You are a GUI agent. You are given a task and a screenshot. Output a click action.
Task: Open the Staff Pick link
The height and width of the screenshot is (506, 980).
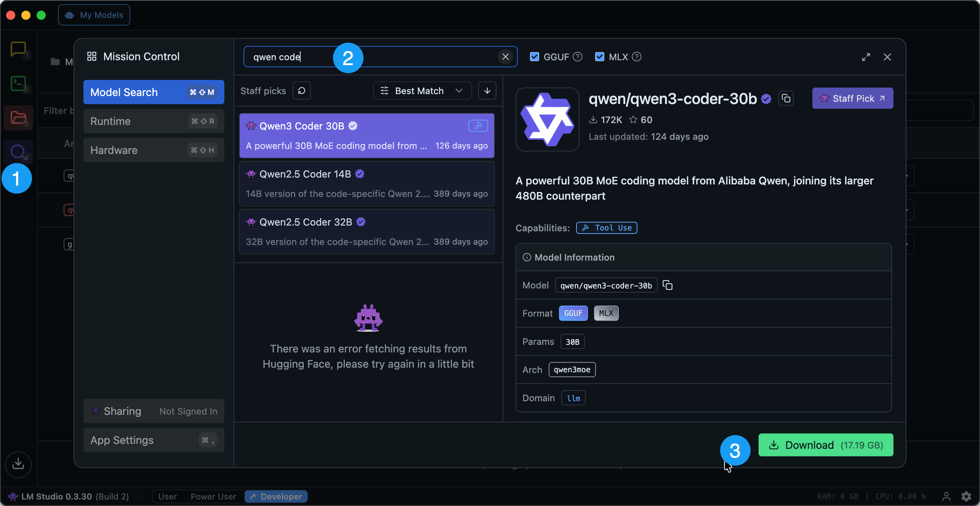852,98
